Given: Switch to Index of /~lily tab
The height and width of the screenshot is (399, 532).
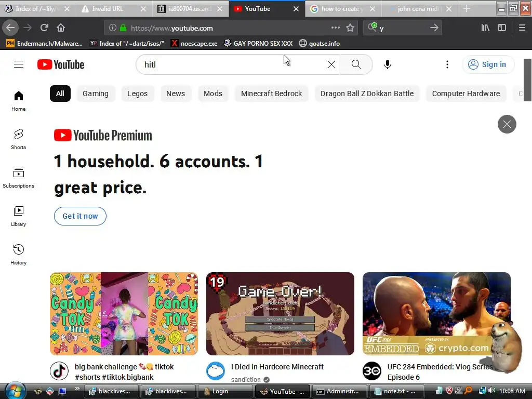Looking at the screenshot, I should [x=37, y=8].
